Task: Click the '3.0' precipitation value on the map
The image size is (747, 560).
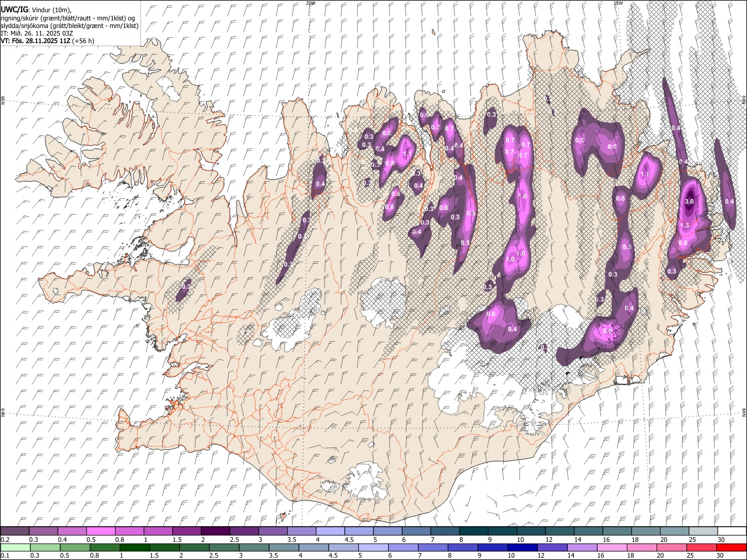Action: coord(689,201)
